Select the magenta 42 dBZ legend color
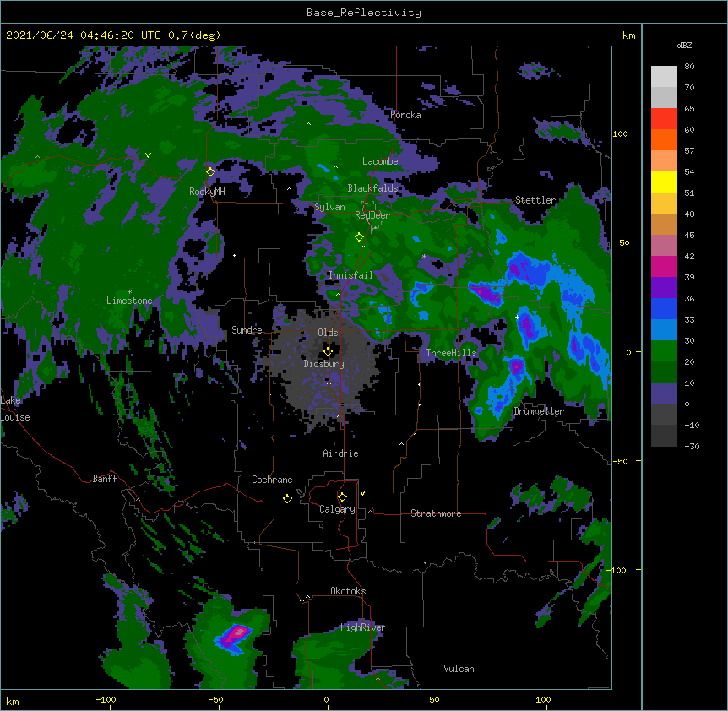728x711 pixels. point(664,266)
